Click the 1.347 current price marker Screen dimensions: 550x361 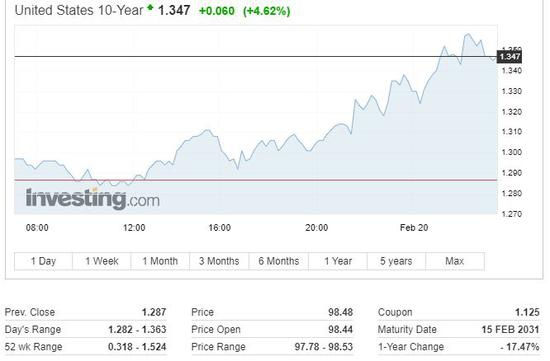[x=510, y=56]
